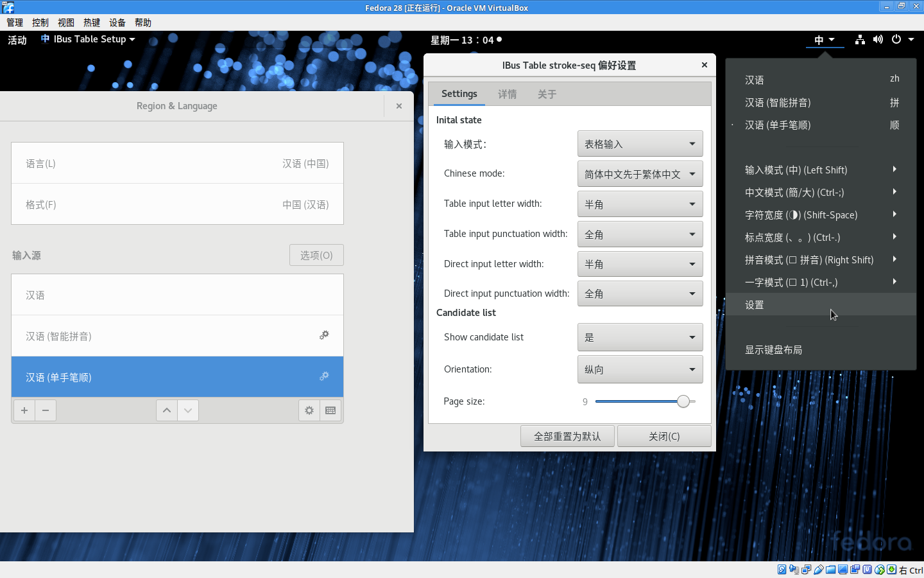924x578 pixels.
Task: Click VirtualBox USB devices indicator
Action: [819, 570]
